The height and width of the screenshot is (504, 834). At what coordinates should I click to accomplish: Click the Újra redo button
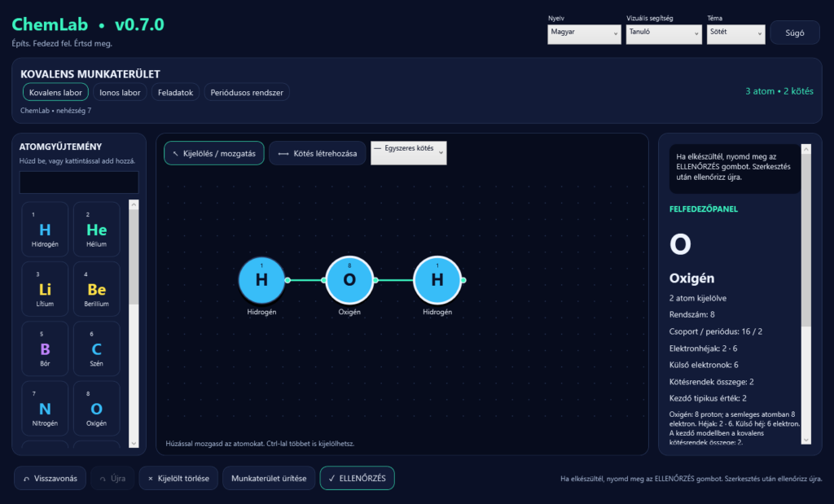pos(112,478)
